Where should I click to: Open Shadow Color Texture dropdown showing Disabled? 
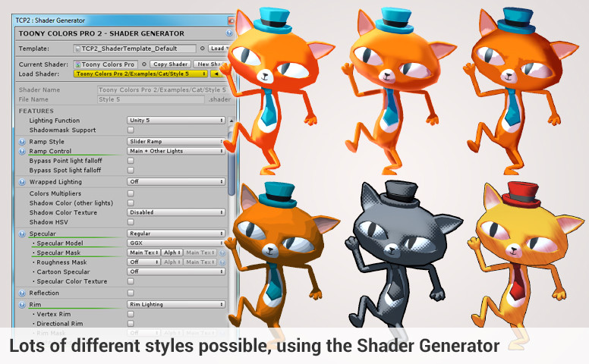point(176,212)
